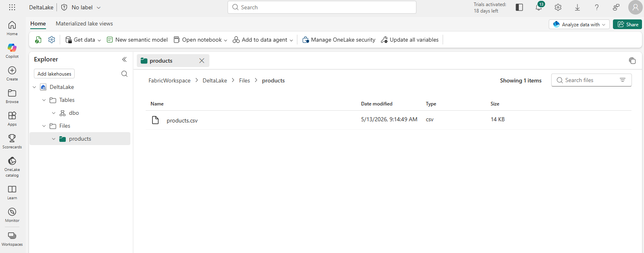644x253 pixels.
Task: Click Trials activated days left text
Action: click(490, 8)
